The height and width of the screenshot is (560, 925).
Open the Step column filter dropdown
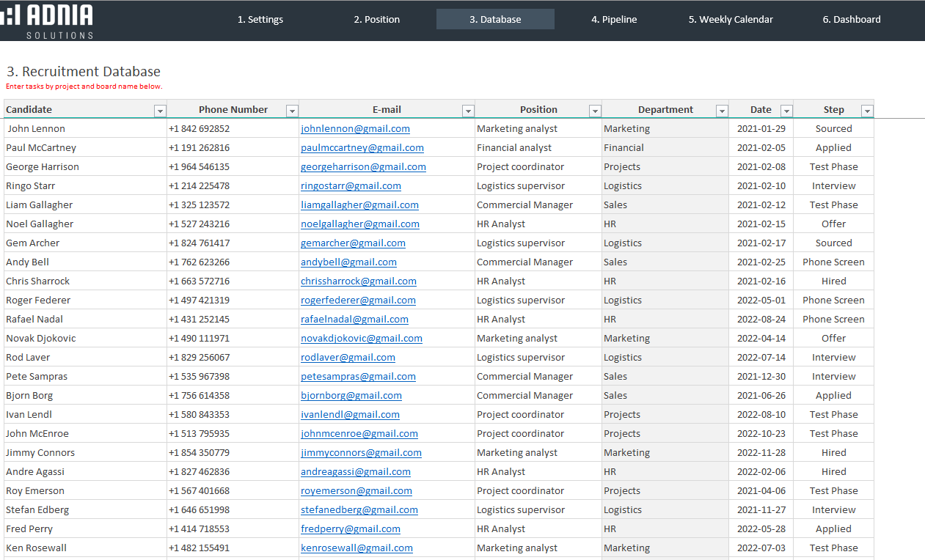[x=867, y=111]
